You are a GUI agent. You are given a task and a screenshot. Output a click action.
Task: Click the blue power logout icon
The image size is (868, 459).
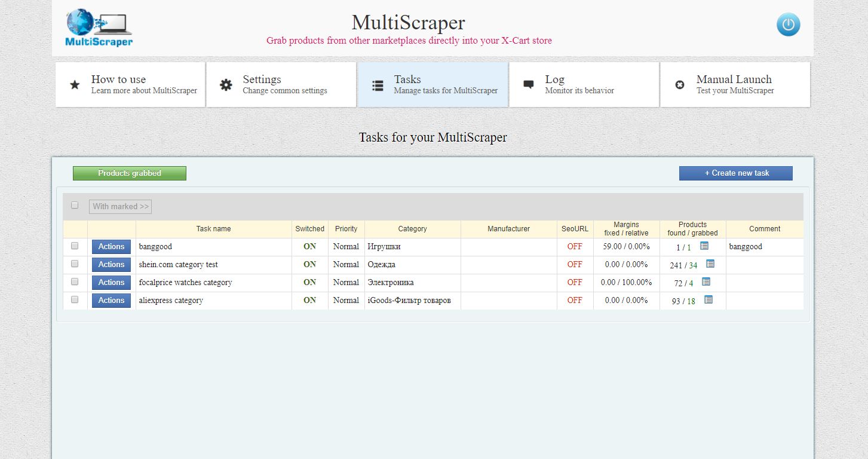[788, 25]
